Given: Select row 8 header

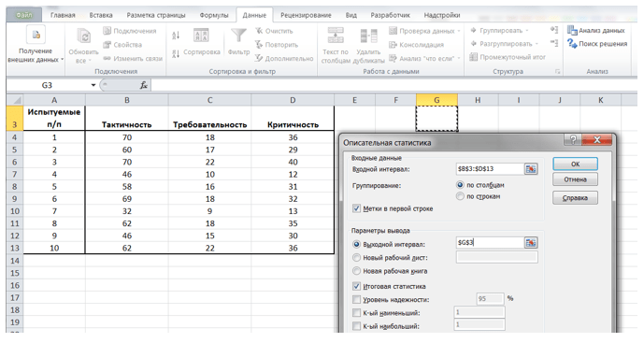Looking at the screenshot, I should point(14,187).
